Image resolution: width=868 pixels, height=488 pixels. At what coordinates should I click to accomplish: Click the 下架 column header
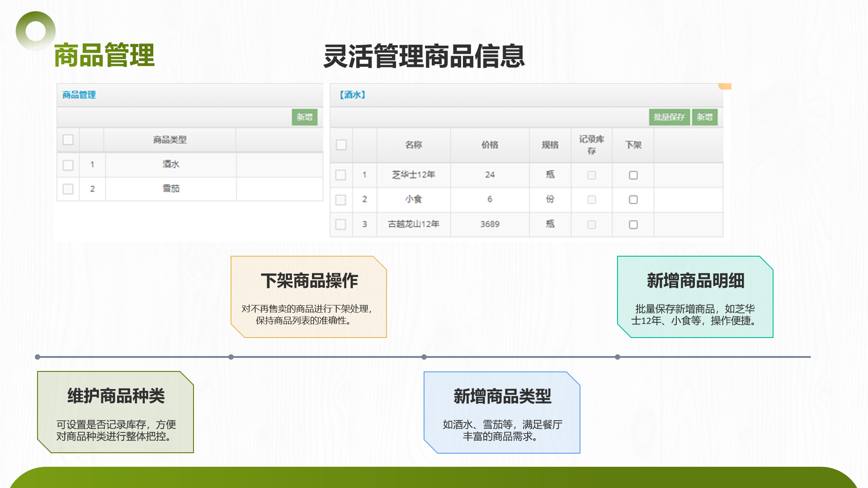(633, 145)
